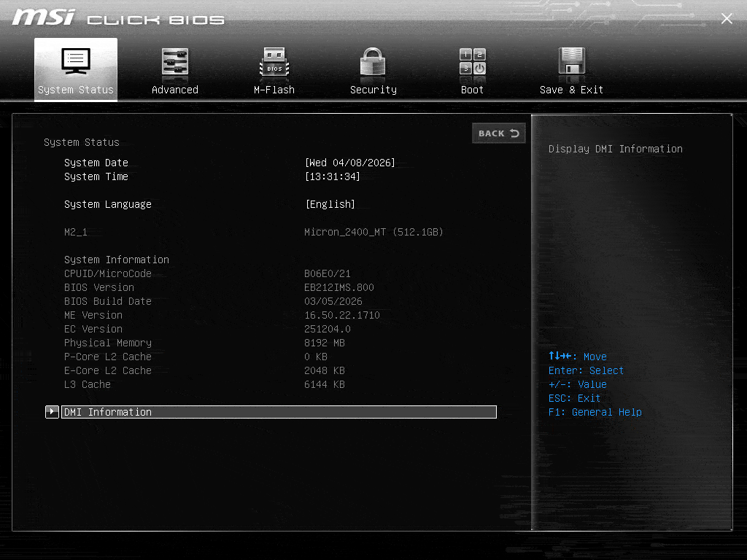Switch to the Advanced tab label

coord(175,90)
